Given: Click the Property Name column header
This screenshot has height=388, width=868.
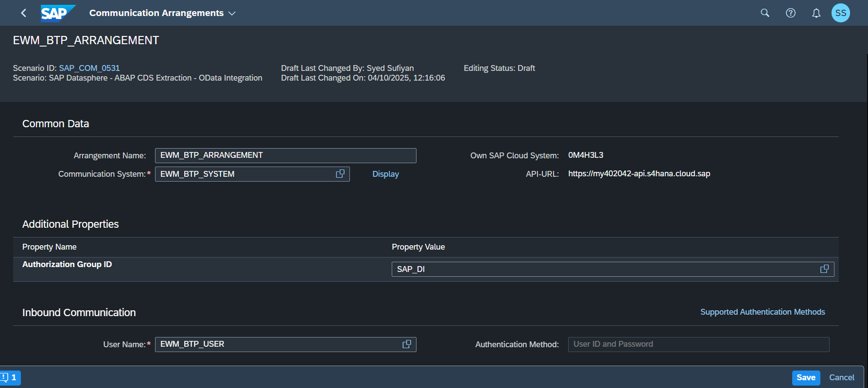Looking at the screenshot, I should 50,247.
